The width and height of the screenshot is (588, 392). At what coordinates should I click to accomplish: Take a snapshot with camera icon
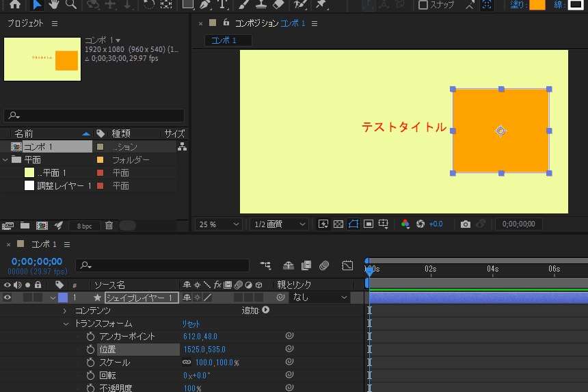click(x=466, y=224)
